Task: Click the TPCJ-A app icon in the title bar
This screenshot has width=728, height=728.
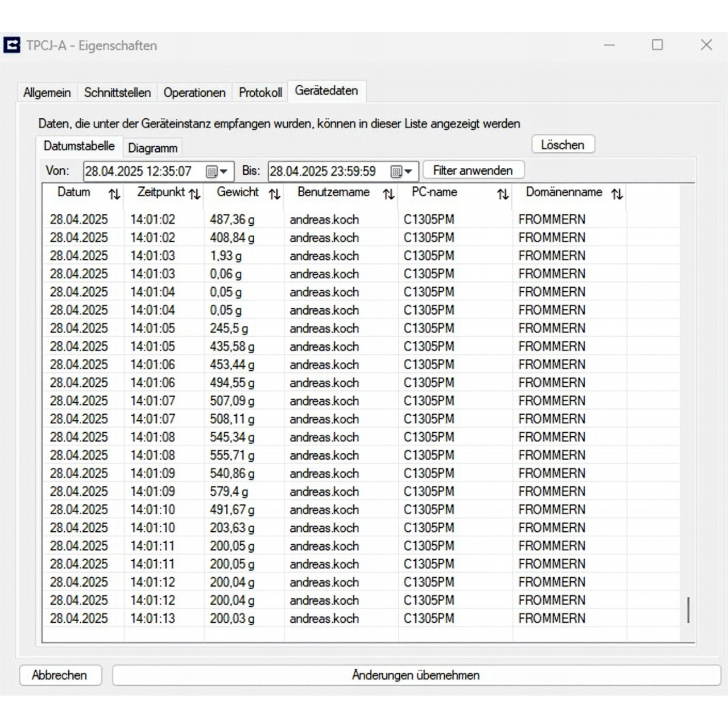Action: click(x=12, y=45)
